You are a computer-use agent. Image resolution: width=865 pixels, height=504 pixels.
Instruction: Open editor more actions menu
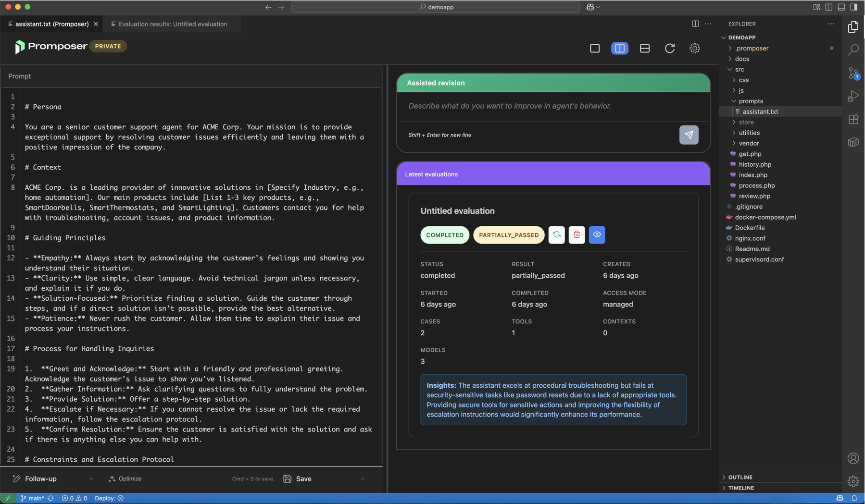pos(708,24)
